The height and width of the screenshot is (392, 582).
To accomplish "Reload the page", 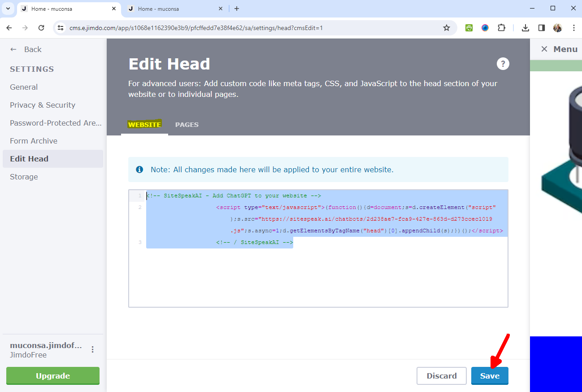I will pos(41,28).
